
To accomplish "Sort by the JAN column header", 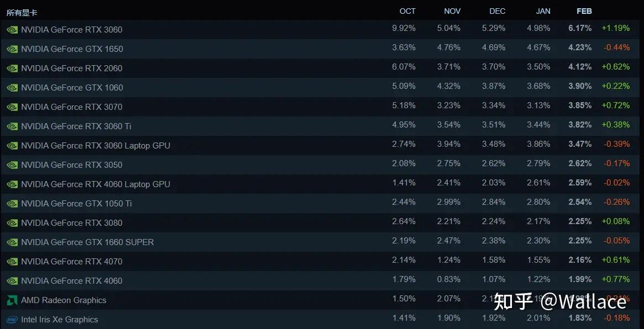I will coord(543,11).
